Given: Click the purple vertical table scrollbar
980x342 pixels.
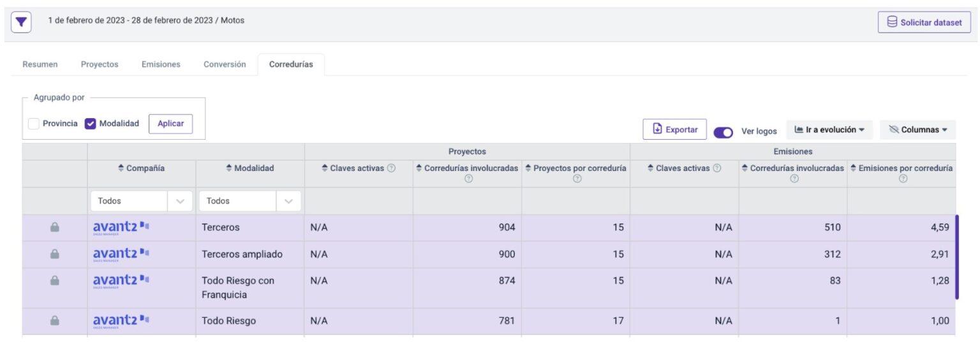Looking at the screenshot, I should tap(956, 257).
